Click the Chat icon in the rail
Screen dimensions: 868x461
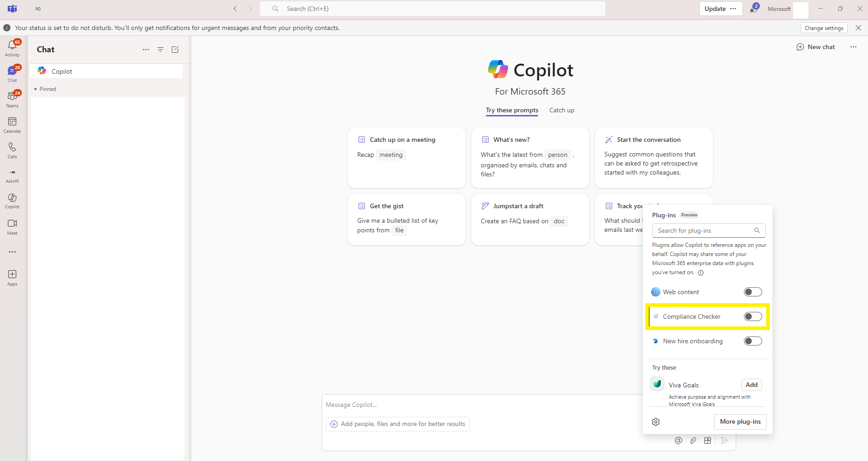point(12,74)
